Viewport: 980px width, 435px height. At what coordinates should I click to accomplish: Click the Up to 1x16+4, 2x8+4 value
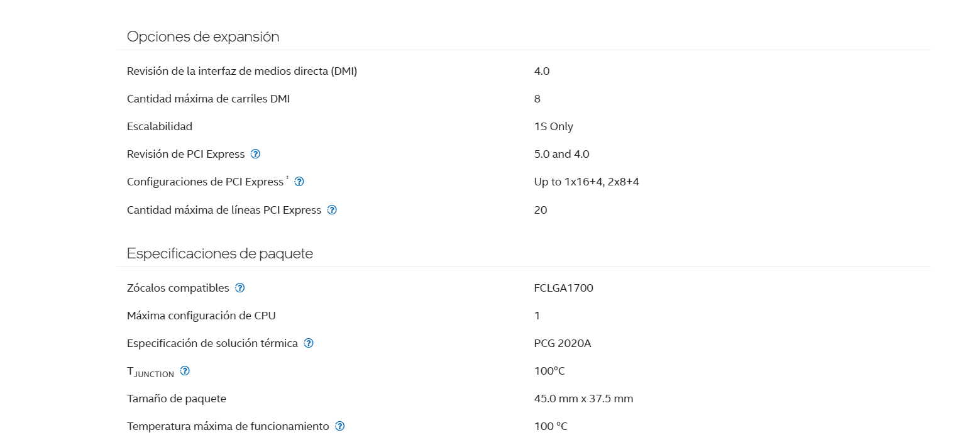[586, 182]
